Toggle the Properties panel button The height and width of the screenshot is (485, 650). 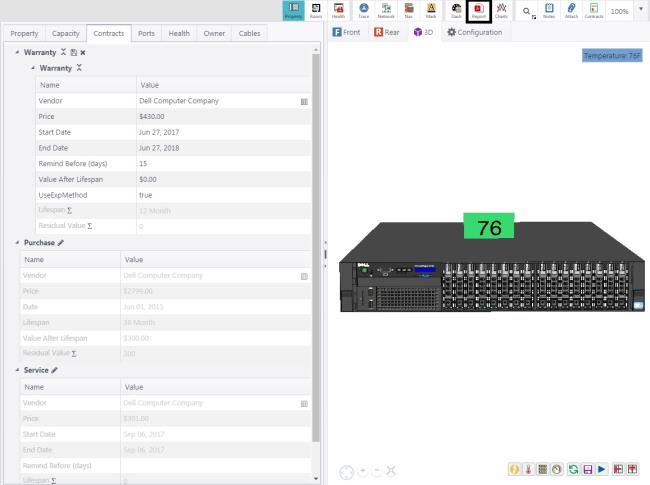[x=295, y=10]
